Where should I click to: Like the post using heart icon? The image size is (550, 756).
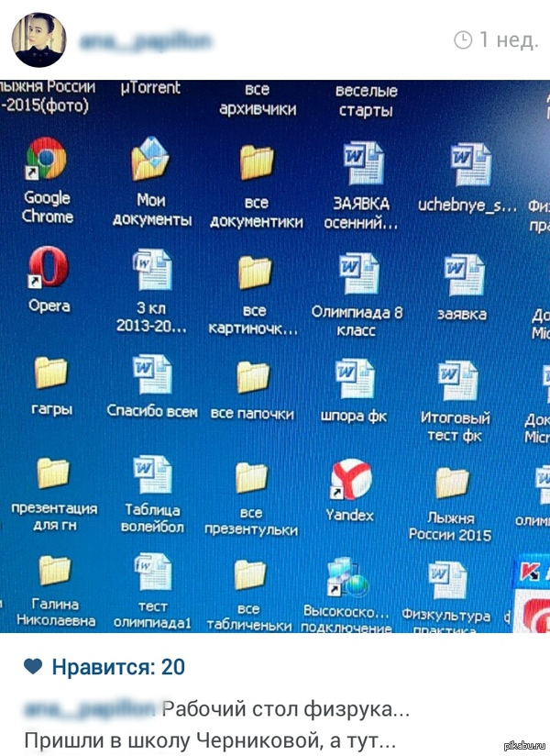(33, 667)
